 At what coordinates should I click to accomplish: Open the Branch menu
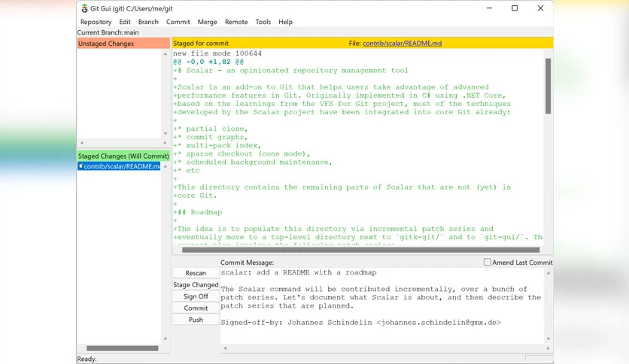(x=148, y=22)
